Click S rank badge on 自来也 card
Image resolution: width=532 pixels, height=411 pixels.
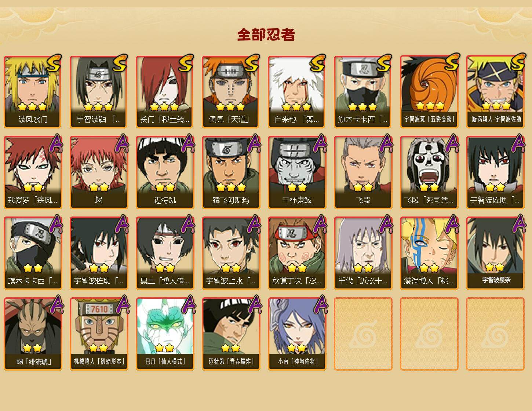318,63
